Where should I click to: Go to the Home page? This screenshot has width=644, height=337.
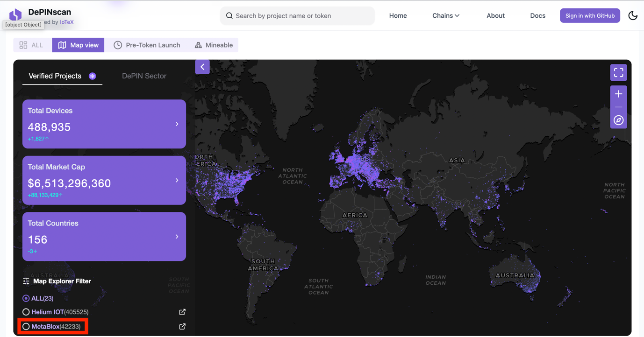[x=398, y=15]
